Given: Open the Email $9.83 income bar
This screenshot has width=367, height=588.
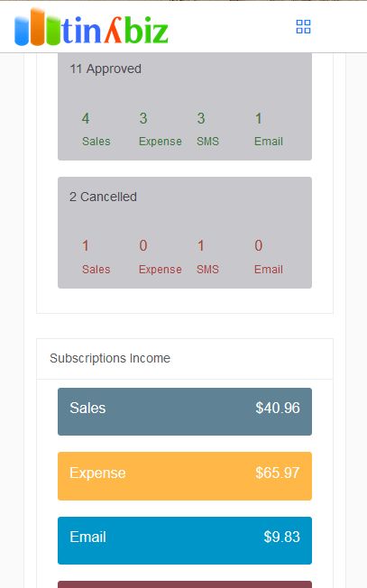Looking at the screenshot, I should [185, 540].
